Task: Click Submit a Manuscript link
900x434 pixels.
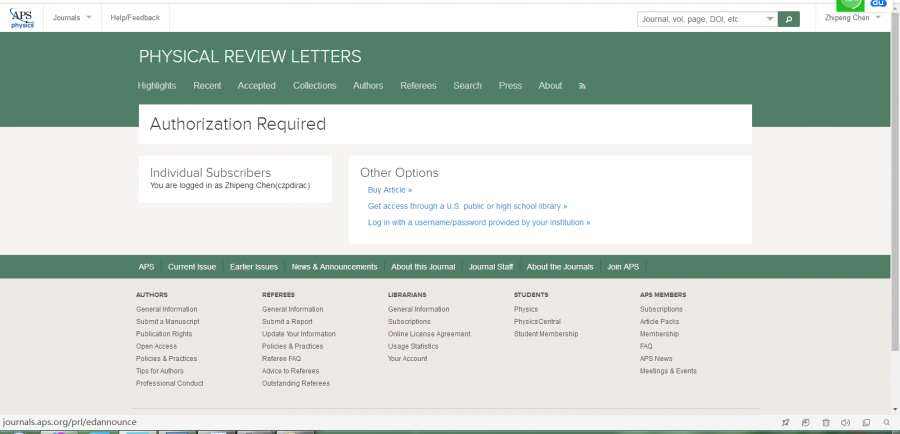Action: point(168,321)
